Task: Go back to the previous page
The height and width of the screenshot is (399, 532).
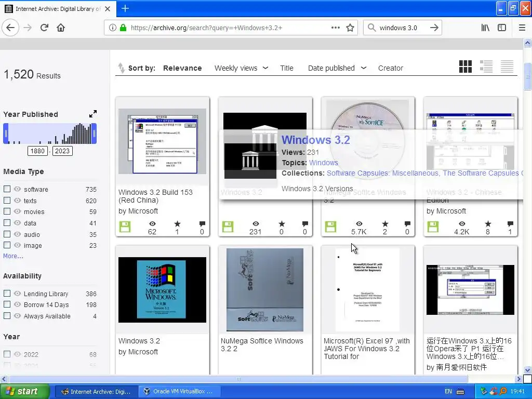Action: (x=10, y=28)
